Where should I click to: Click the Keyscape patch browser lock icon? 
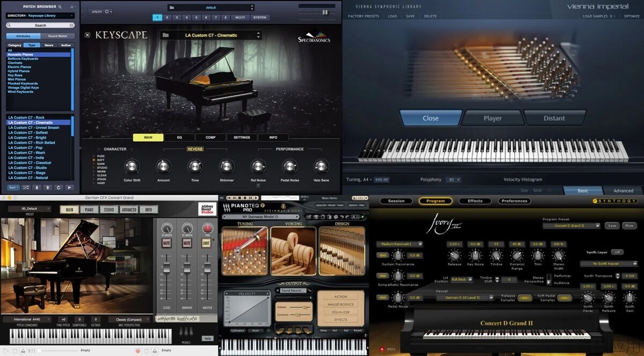(x=72, y=6)
